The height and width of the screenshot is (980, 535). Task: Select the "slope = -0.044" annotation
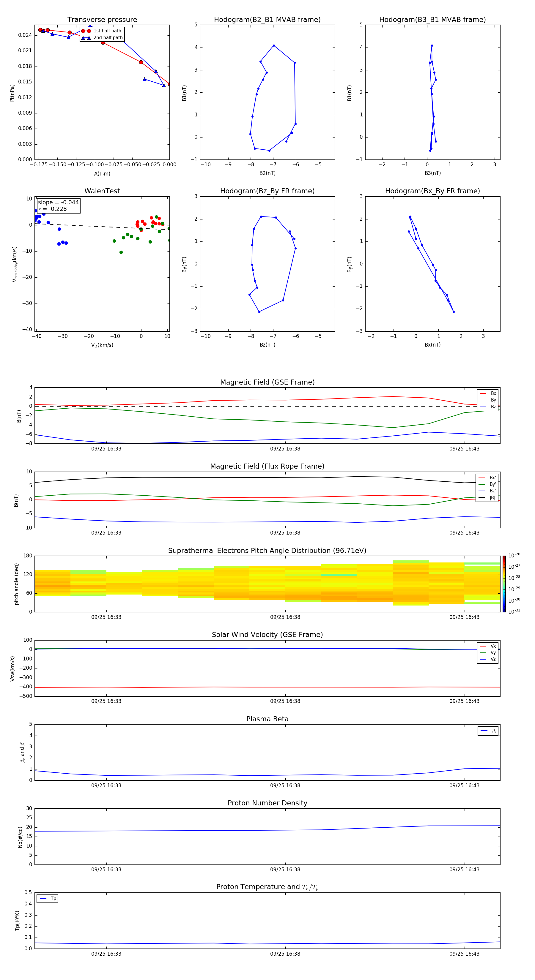coord(58,203)
